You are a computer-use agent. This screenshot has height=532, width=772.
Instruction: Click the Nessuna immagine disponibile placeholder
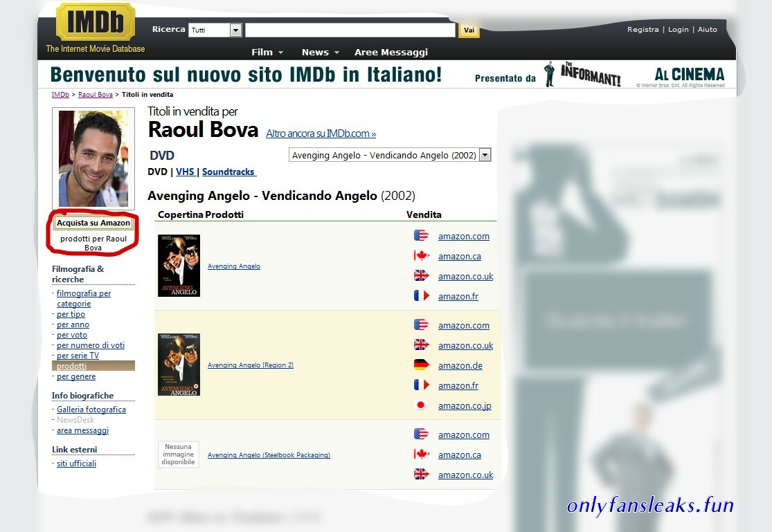point(178,455)
